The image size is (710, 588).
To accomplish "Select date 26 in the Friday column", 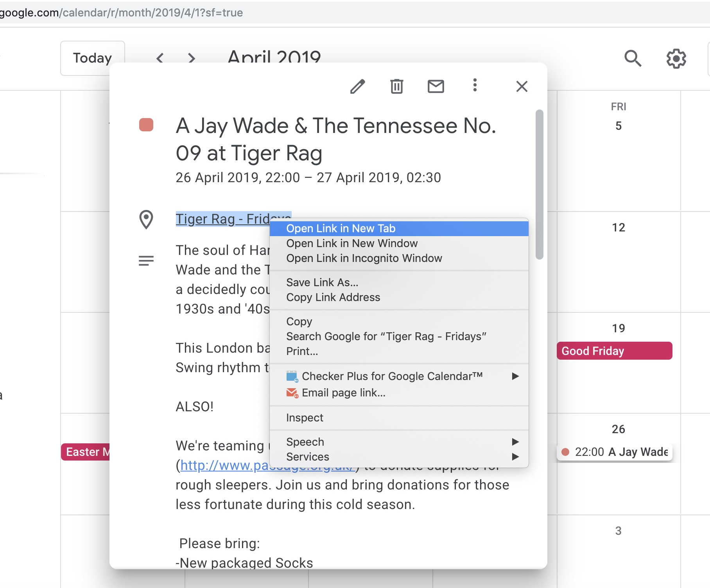I will 618,429.
